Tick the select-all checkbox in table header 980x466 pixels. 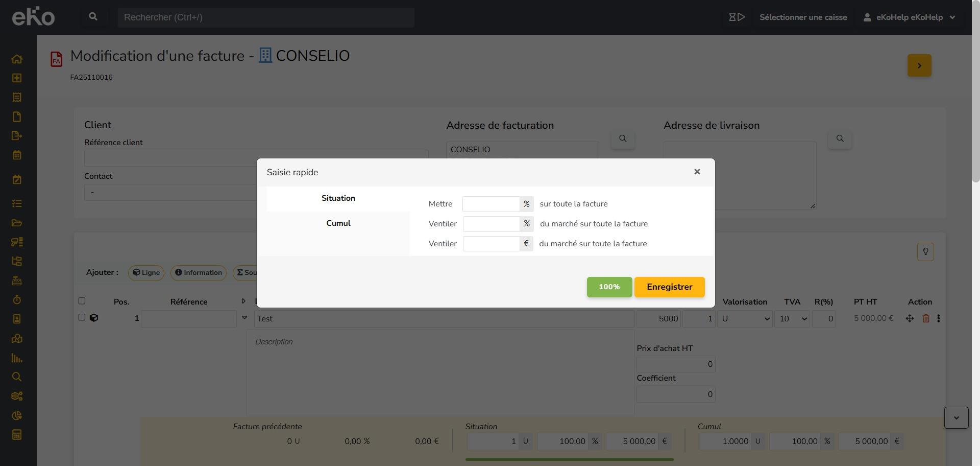[82, 301]
